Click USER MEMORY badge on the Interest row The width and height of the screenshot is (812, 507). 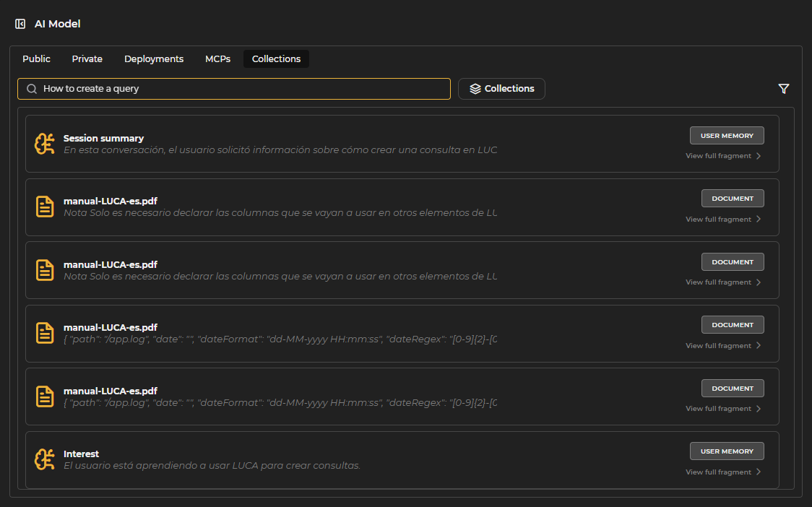click(x=727, y=451)
